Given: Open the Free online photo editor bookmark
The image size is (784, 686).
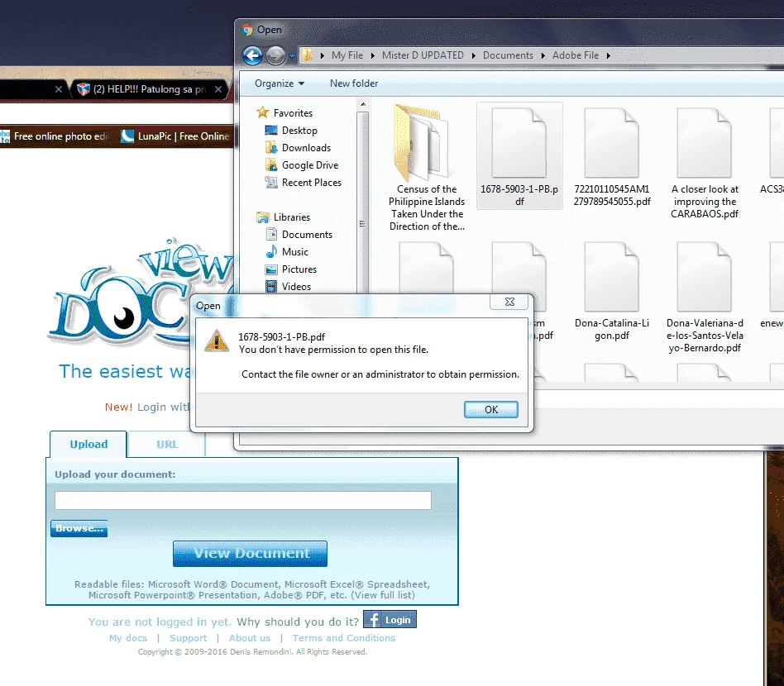Looking at the screenshot, I should (55, 136).
